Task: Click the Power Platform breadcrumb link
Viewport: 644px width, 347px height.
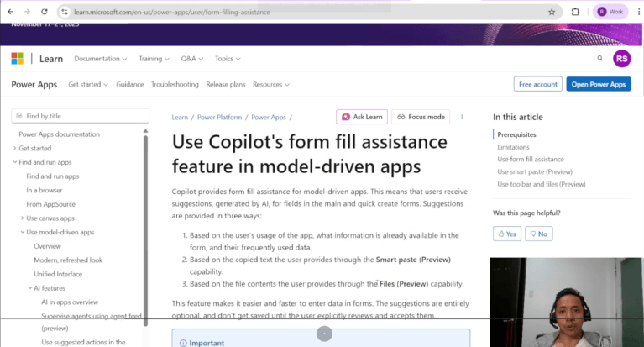Action: point(219,117)
